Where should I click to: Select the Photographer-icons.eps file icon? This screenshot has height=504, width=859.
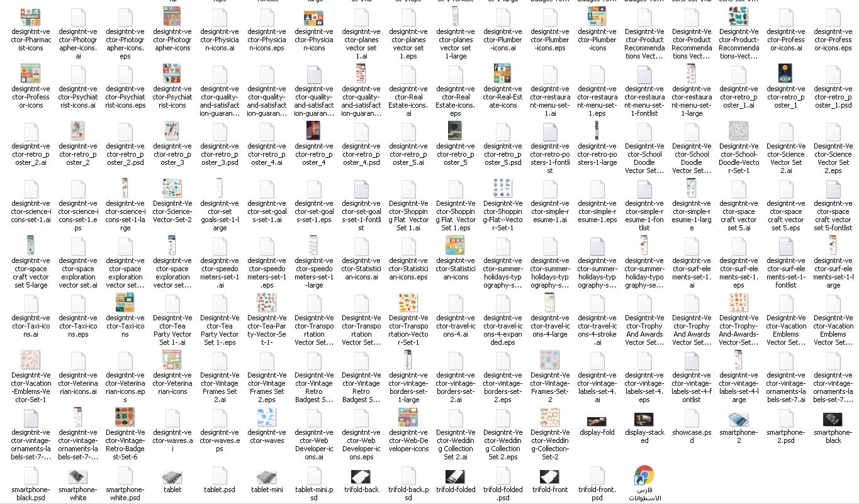pyautogui.click(x=125, y=17)
